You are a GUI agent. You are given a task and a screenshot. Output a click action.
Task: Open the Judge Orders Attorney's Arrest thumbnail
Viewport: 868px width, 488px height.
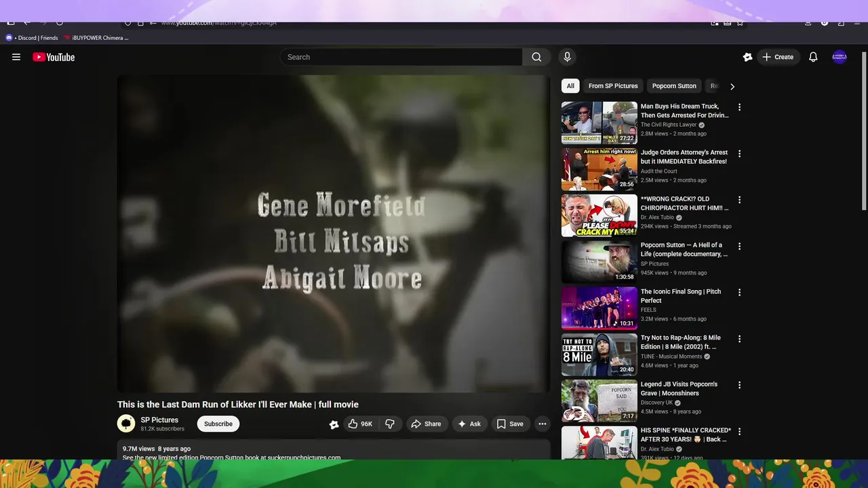click(x=599, y=169)
